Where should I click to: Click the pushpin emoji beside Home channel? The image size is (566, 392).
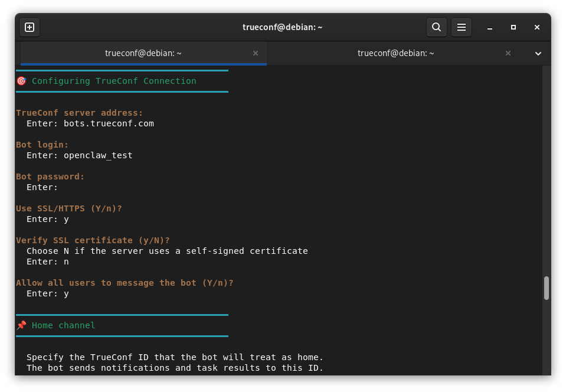(21, 325)
